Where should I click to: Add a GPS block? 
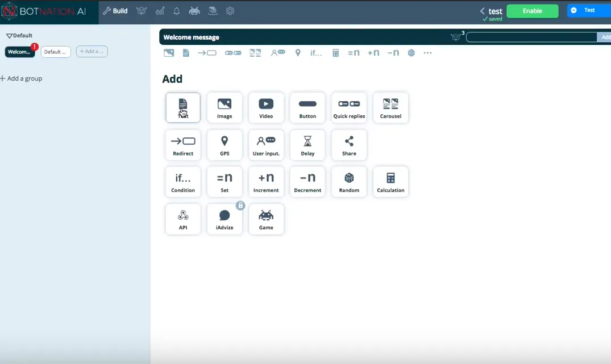tap(225, 145)
